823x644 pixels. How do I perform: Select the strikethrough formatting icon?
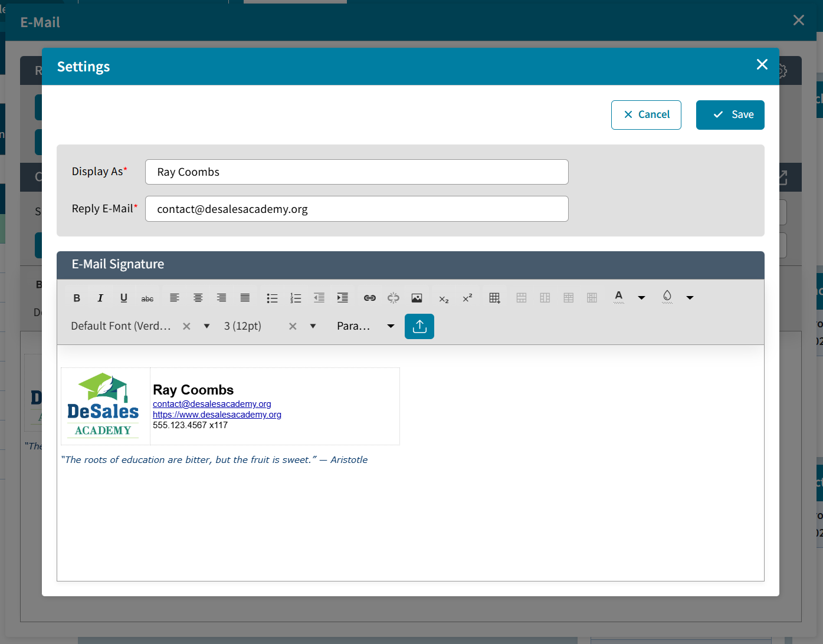tap(147, 297)
